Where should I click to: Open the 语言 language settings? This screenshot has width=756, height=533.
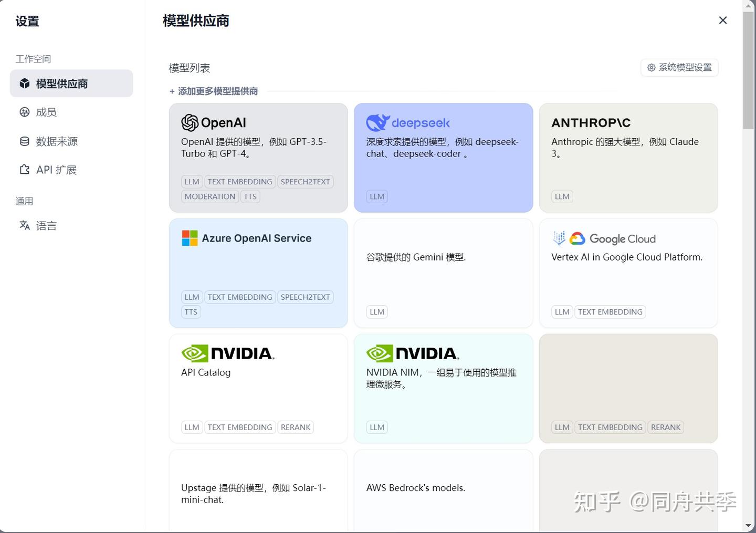point(46,226)
